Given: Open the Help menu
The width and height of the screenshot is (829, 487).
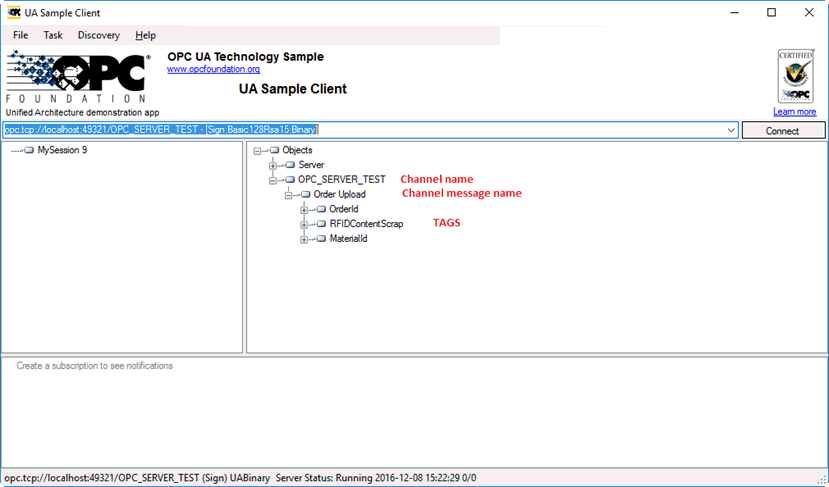Looking at the screenshot, I should [x=145, y=35].
